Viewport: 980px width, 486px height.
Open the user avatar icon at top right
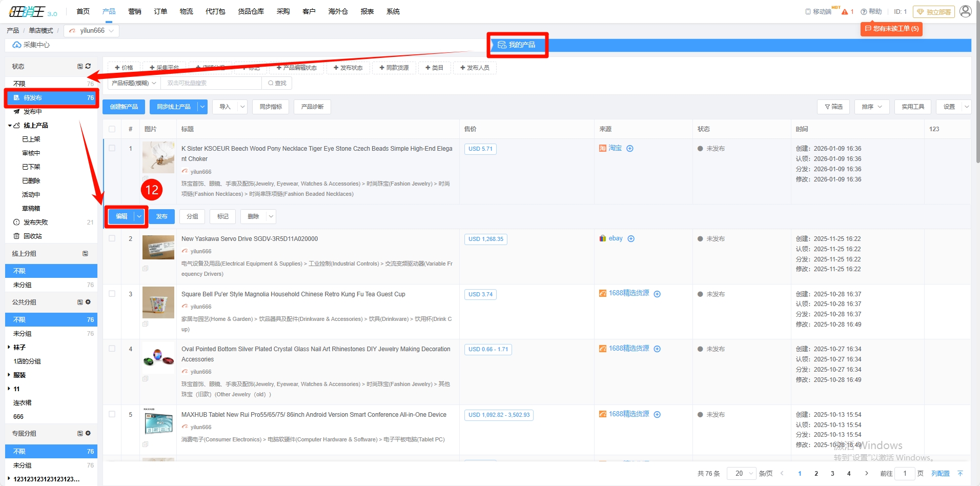[x=965, y=11]
